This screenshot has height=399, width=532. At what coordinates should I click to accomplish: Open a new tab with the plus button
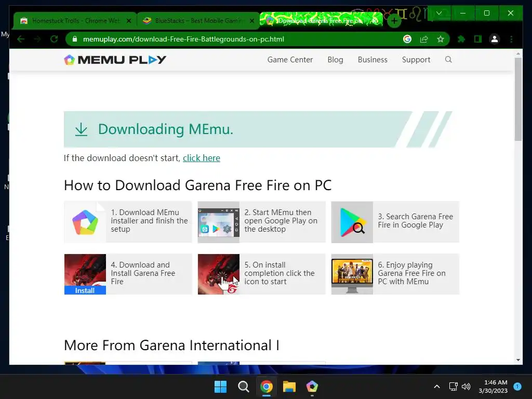point(394,21)
